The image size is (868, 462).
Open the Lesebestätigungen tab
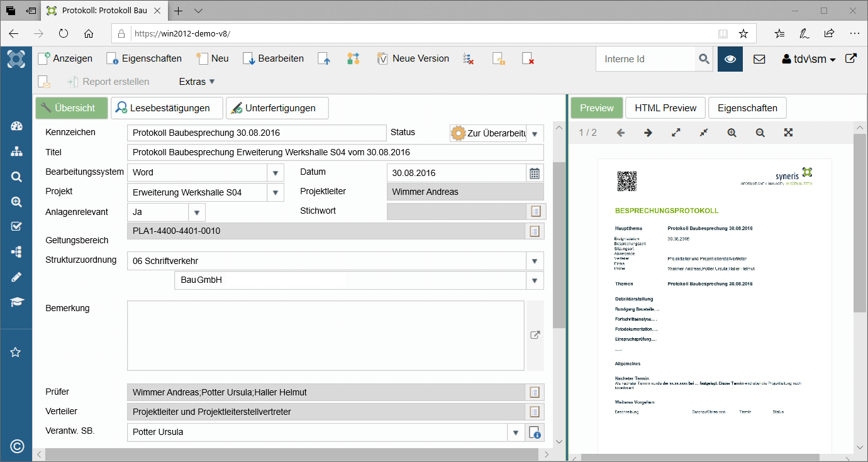pos(167,108)
